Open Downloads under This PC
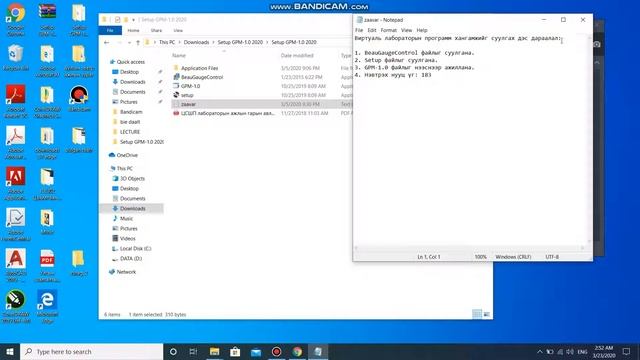Screen dimensions: 640x360 [x=133, y=208]
